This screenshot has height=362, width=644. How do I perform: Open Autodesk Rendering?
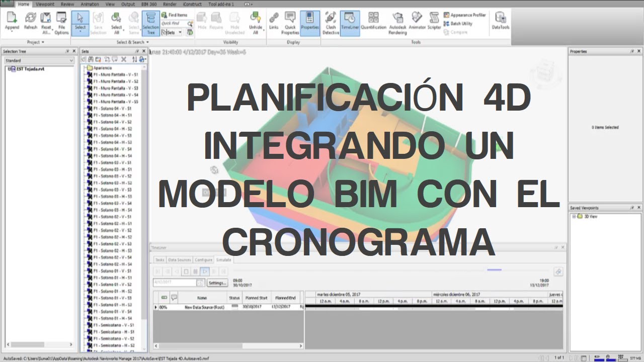[397, 22]
